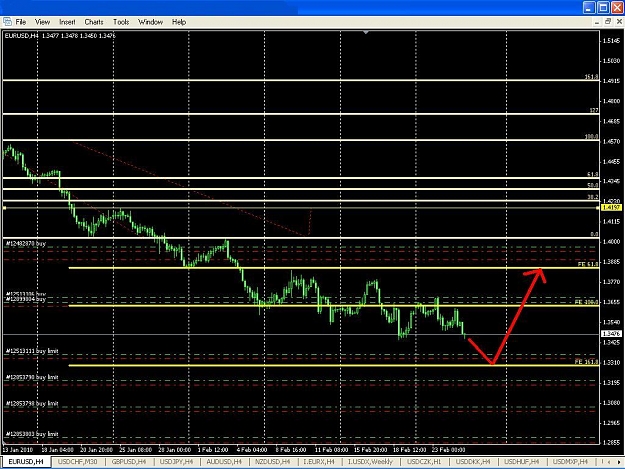The image size is (625, 469).
Task: Select the EURUSD,H4 chart tab
Action: coord(26,462)
